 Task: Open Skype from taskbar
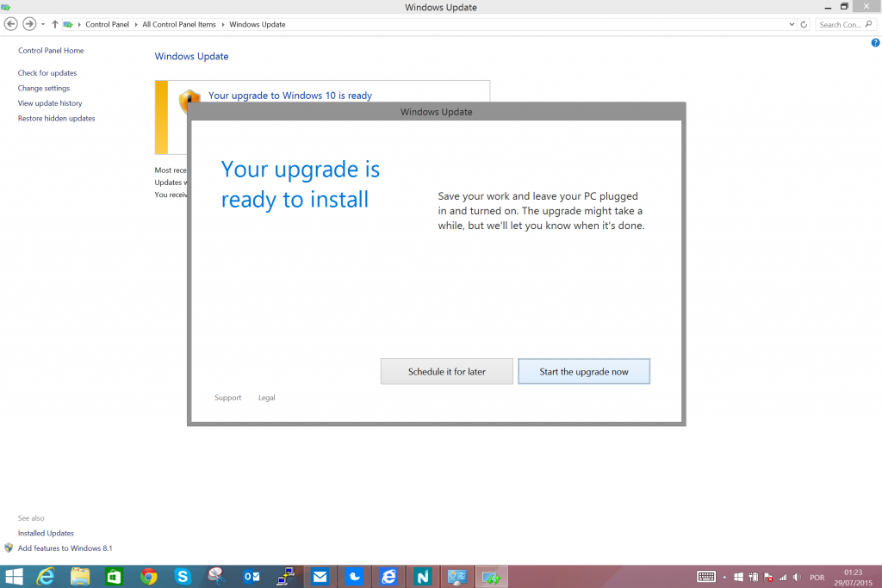point(183,577)
